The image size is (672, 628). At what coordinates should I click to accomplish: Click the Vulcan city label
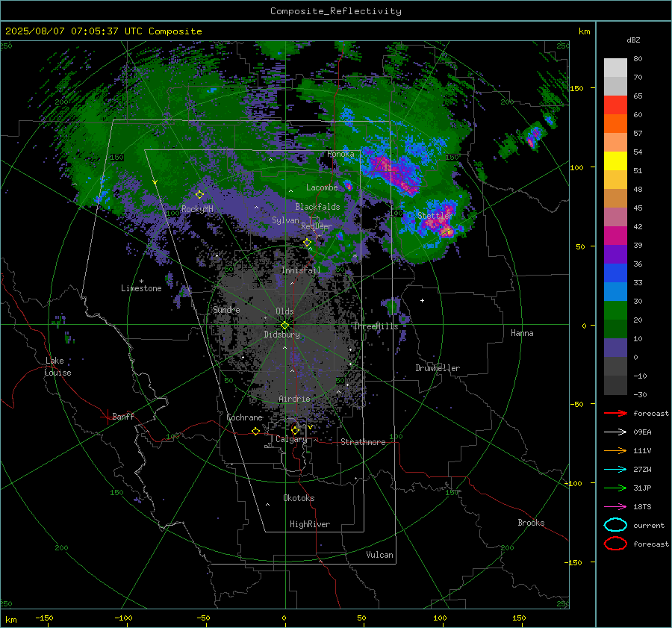pyautogui.click(x=380, y=555)
